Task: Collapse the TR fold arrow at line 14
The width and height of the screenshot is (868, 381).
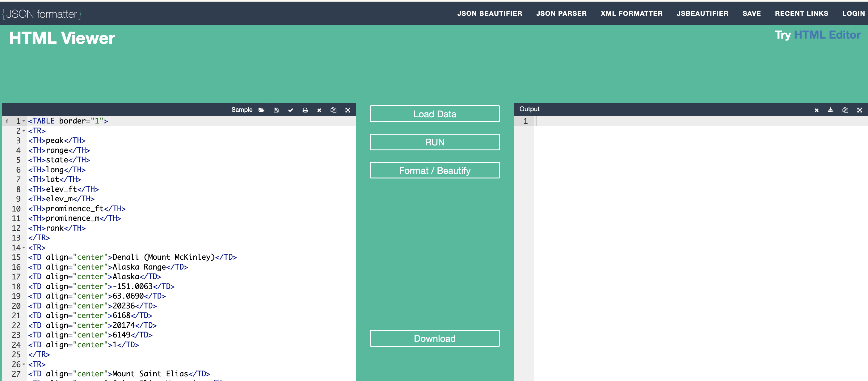Action: pyautogui.click(x=24, y=248)
